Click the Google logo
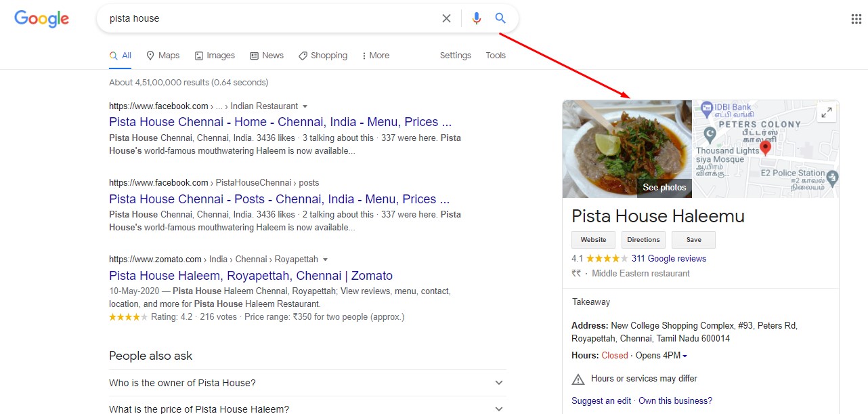The height and width of the screenshot is (414, 868). coord(42,19)
